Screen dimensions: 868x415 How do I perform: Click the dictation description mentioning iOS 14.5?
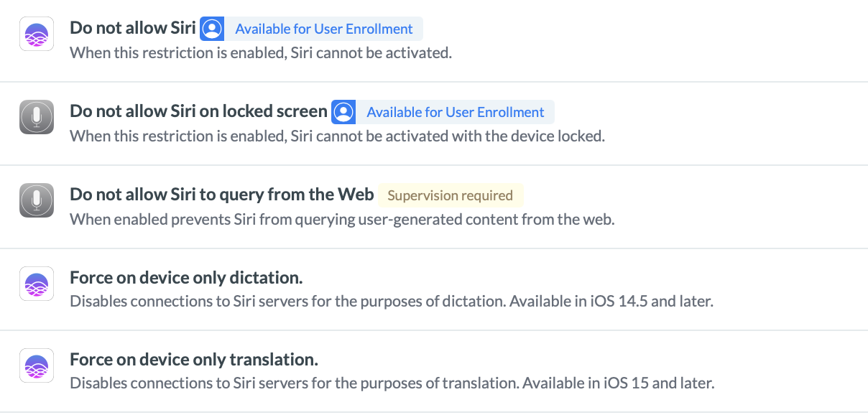392,302
